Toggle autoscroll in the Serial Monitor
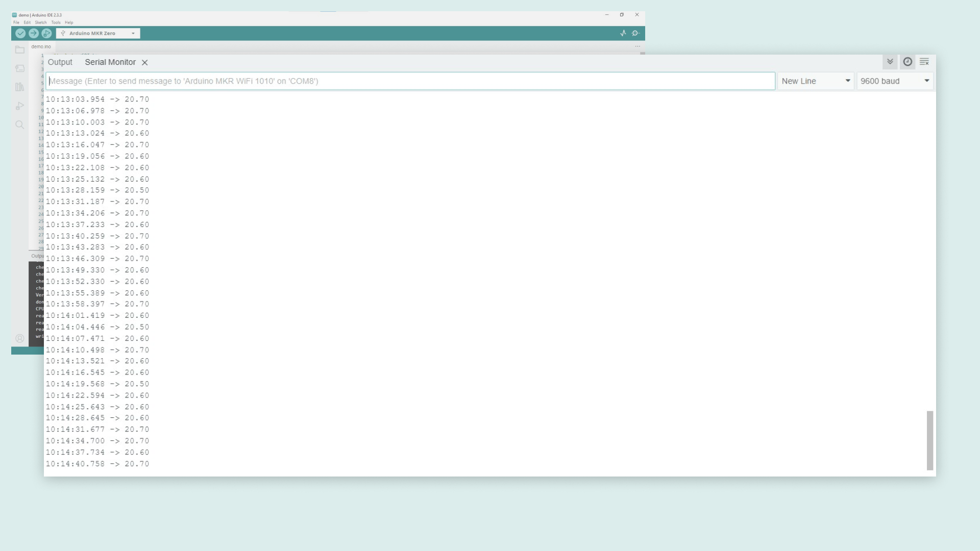Screen dimensions: 980x551 click(x=890, y=62)
